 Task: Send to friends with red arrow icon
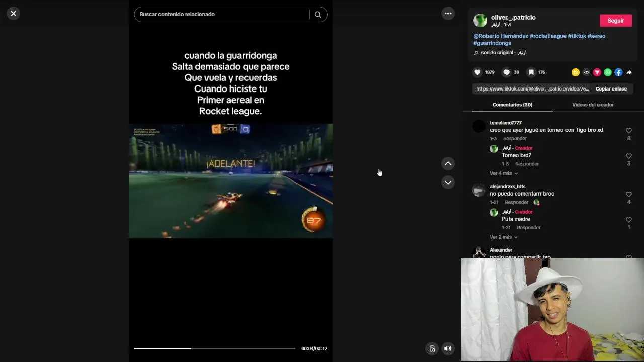coord(597,72)
